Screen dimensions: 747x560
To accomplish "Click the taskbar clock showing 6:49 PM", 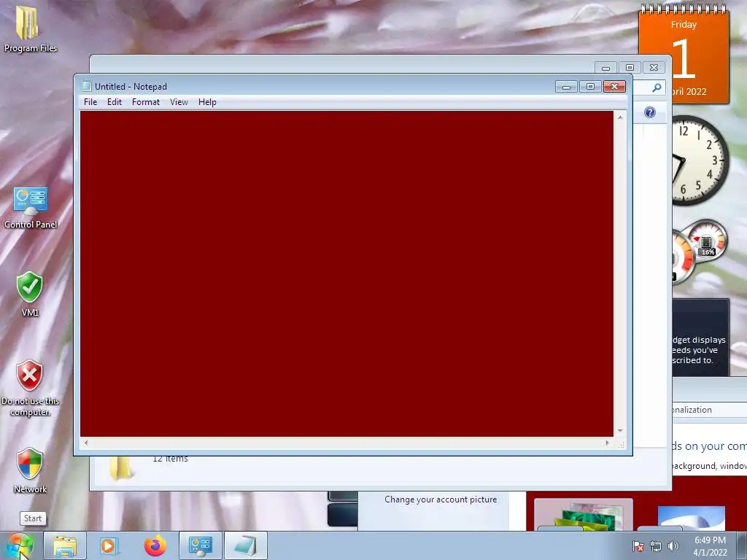I will point(710,546).
